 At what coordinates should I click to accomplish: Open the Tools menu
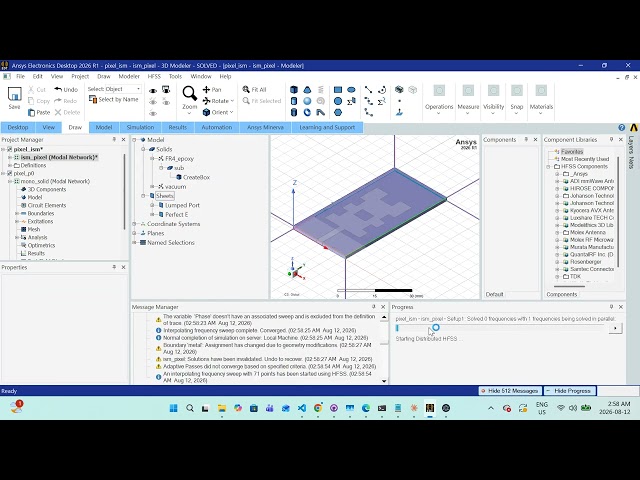(x=175, y=76)
